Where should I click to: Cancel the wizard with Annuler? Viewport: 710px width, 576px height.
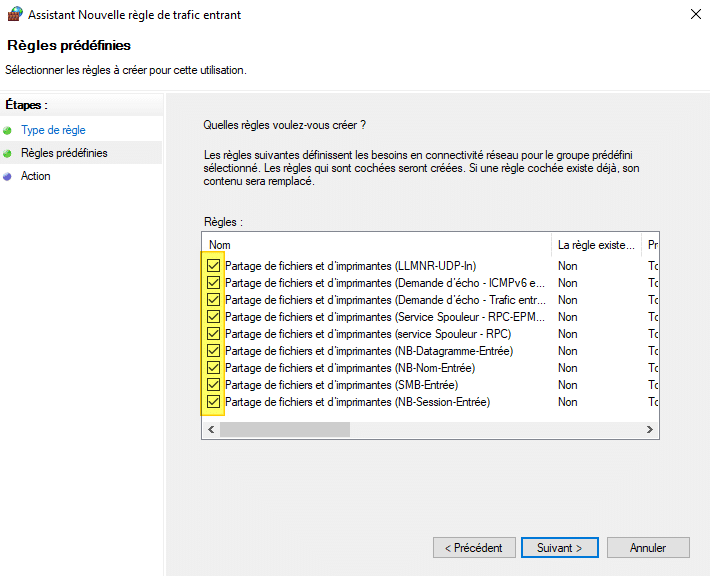[x=648, y=548]
